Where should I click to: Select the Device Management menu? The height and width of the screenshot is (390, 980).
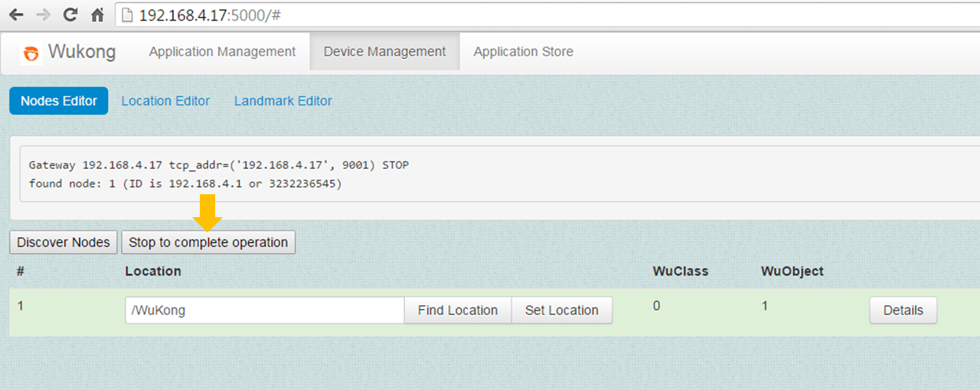[x=384, y=52]
